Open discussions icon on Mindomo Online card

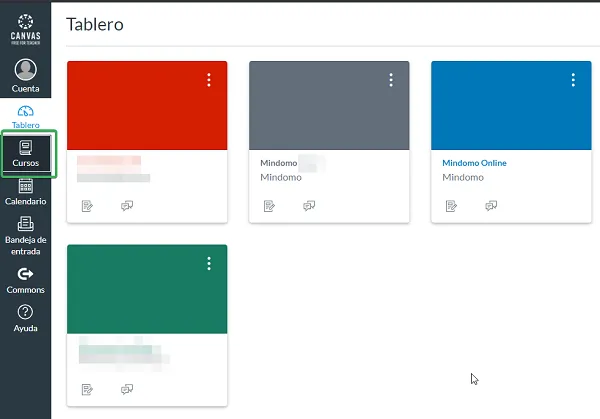tap(491, 206)
